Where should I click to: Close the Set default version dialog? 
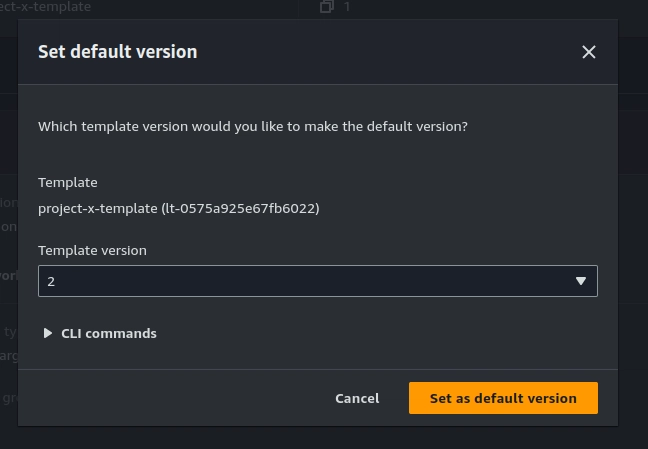coord(588,52)
